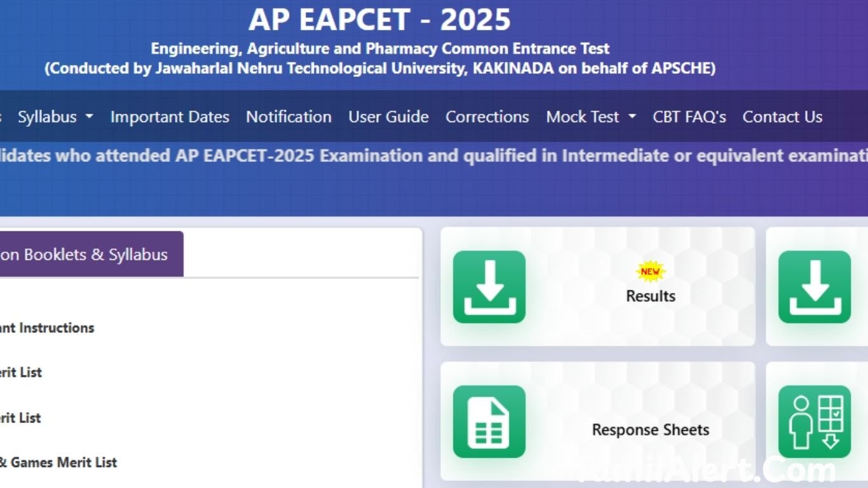Click the Instructions link in the sidebar
Screen dimensions: 868x488
pyautogui.click(x=47, y=328)
